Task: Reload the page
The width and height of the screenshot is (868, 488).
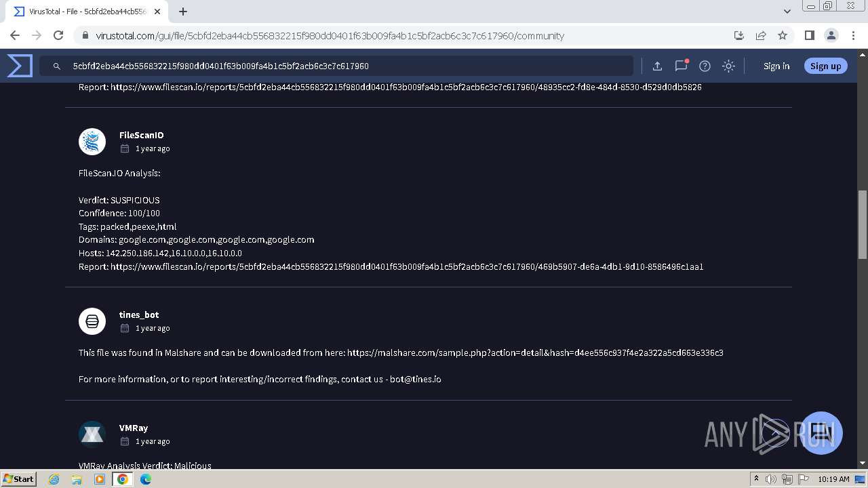Action: pos(58,35)
